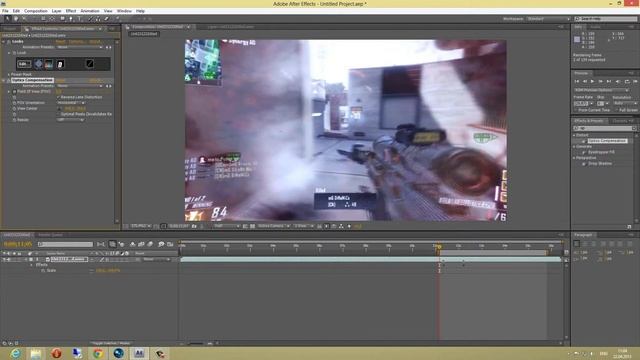Screen dimensions: 640x360
Task: Select the Pen tool
Action: pyautogui.click(x=71, y=19)
